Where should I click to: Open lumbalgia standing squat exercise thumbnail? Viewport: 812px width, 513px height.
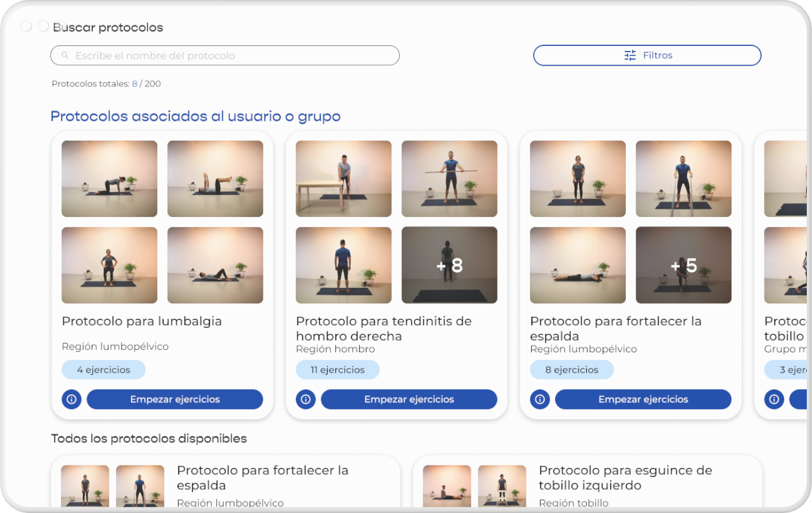(110, 265)
